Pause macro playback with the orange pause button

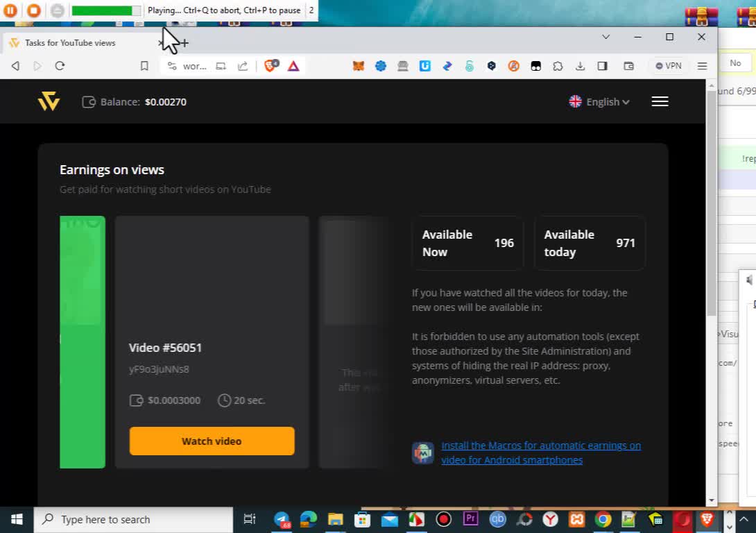(10, 10)
